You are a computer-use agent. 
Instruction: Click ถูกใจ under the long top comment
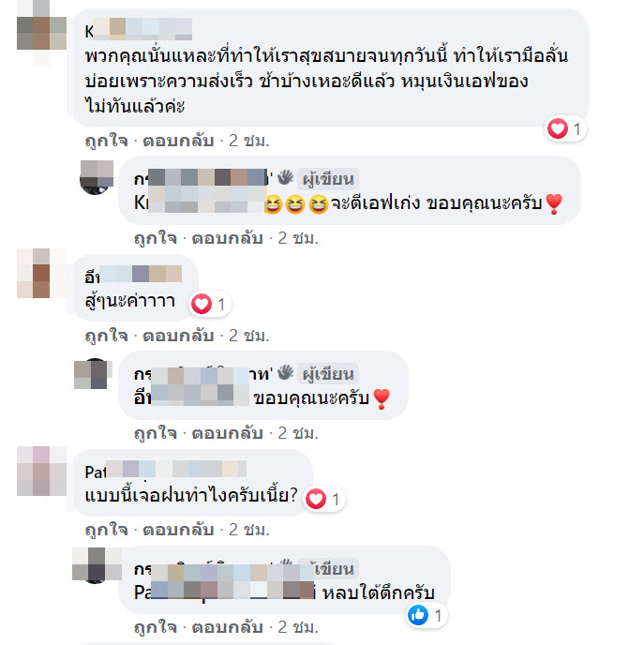pyautogui.click(x=106, y=141)
